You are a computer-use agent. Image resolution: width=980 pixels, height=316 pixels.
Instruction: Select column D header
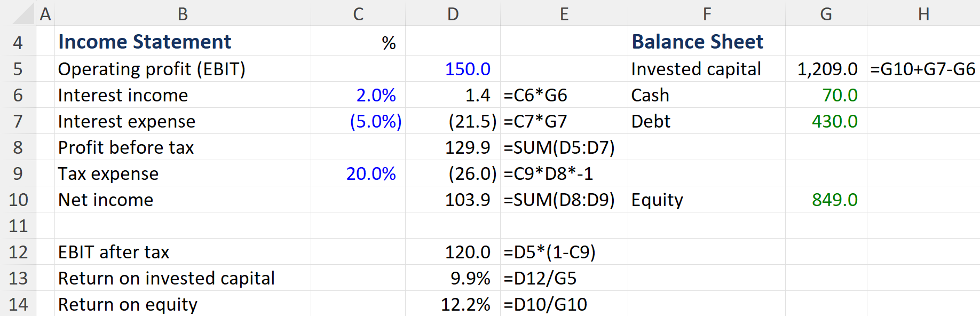point(453,14)
